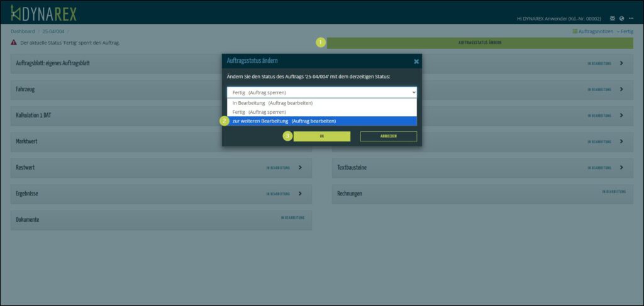This screenshot has height=306, width=644.
Task: Click the arrow in the Ergebnisse row
Action: click(300, 194)
